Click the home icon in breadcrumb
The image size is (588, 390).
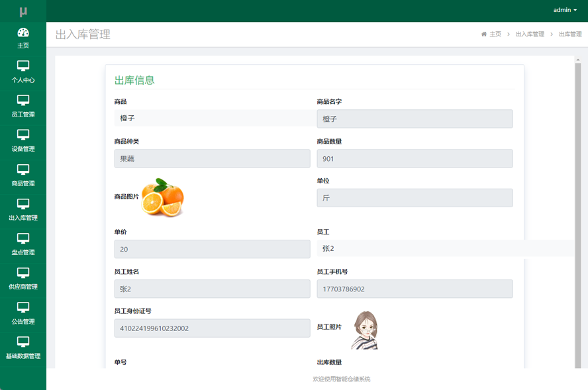coord(484,34)
